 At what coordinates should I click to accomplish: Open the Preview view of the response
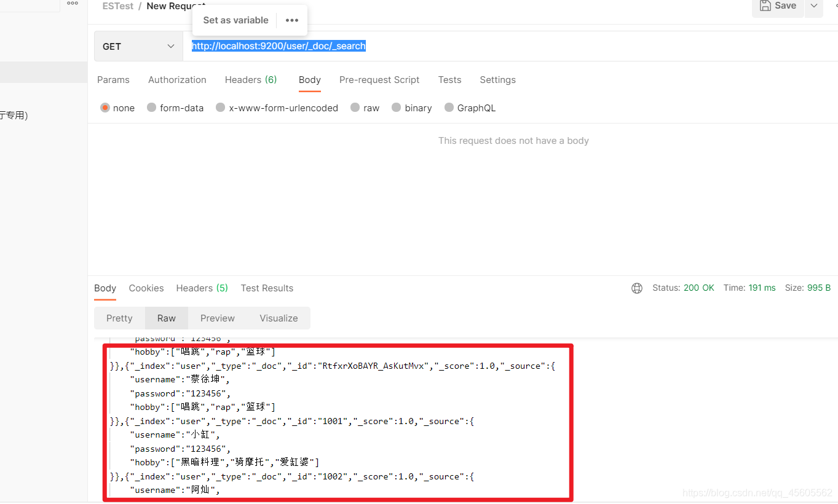pos(217,318)
